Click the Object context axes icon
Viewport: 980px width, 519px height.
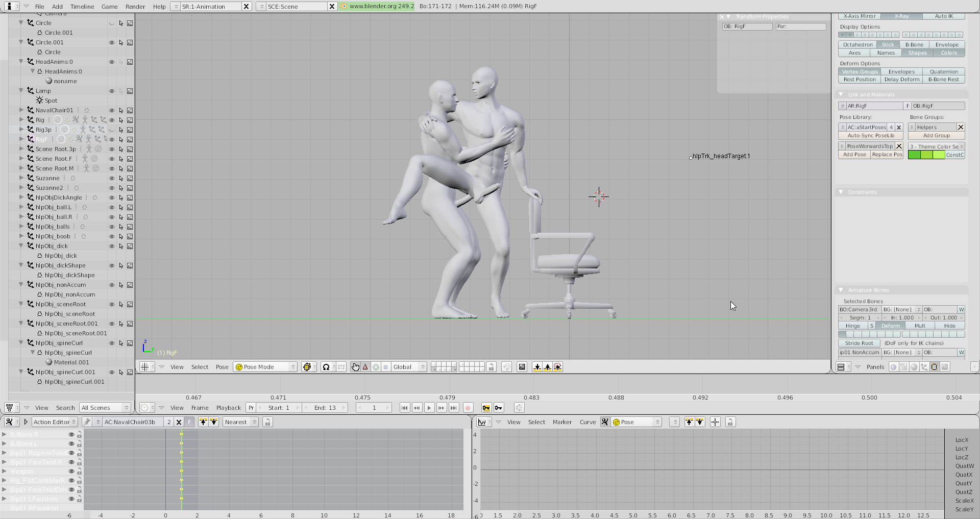[924, 367]
